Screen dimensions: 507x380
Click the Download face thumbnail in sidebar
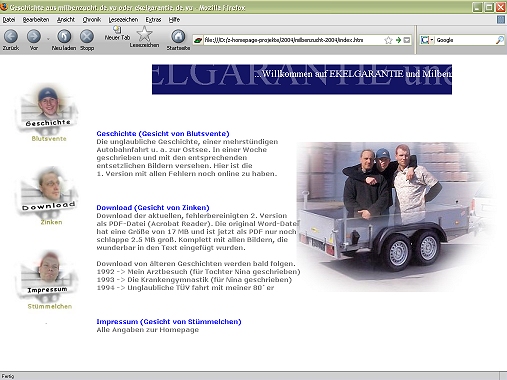point(48,191)
